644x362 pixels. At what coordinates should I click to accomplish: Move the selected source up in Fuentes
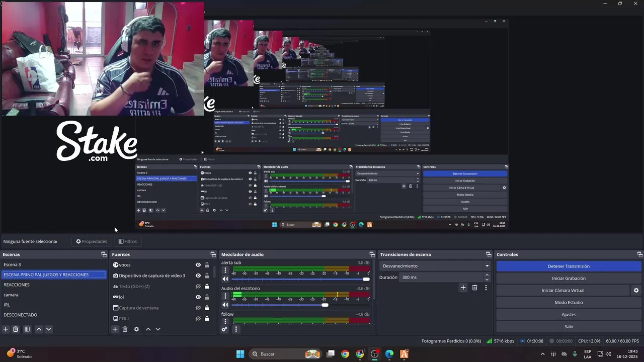point(148,329)
